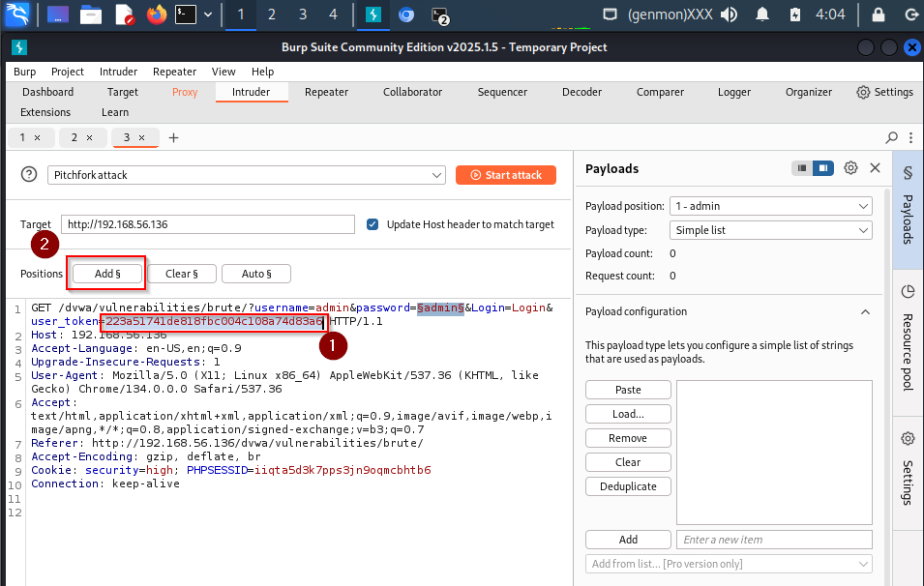Open the Organizer tab
The width and height of the screenshot is (924, 586).
tap(809, 92)
